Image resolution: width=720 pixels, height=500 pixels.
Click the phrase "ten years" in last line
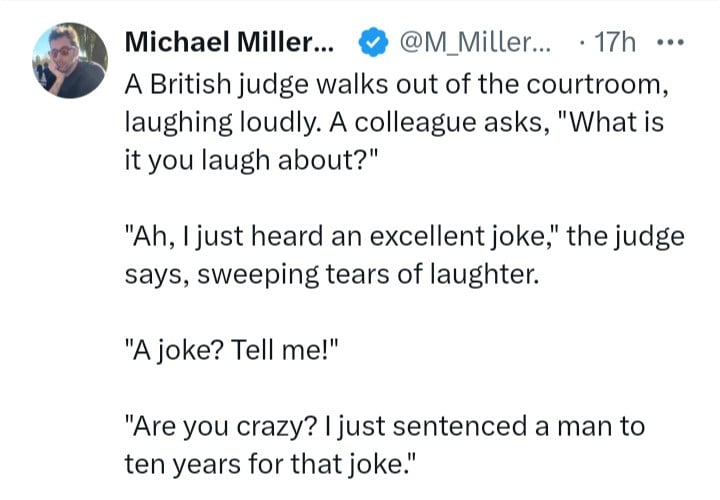(183, 465)
